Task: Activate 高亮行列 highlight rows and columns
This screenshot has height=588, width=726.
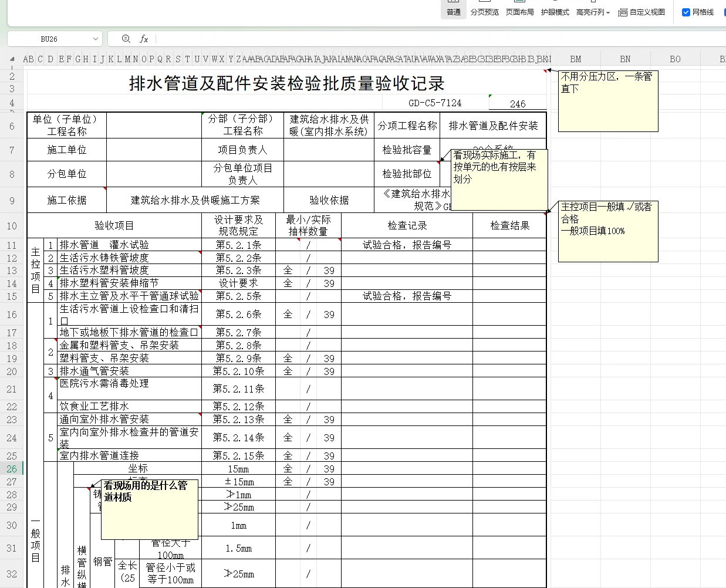Action: pyautogui.click(x=589, y=12)
